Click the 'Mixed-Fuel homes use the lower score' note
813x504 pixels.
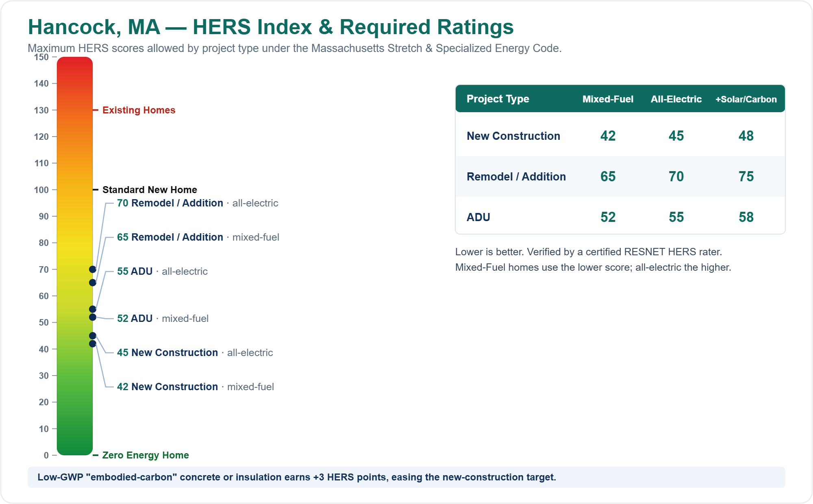point(593,267)
